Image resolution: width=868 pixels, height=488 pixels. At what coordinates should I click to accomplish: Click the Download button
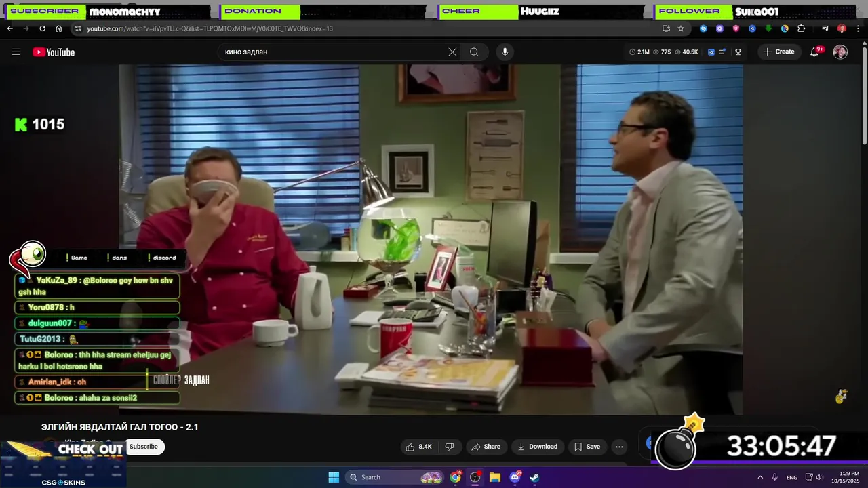click(x=537, y=447)
